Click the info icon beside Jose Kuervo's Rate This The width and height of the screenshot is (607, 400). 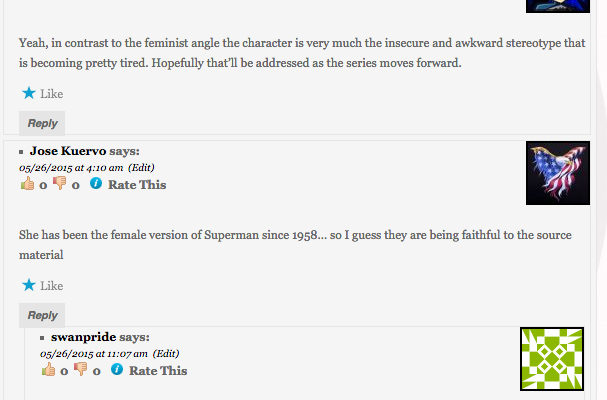pyautogui.click(x=96, y=184)
